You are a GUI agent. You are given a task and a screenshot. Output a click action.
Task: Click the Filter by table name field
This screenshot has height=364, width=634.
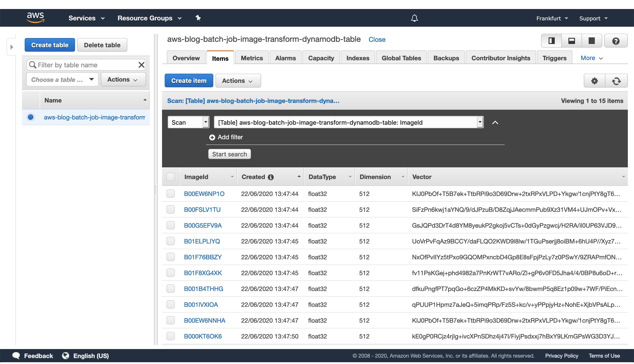(86, 65)
